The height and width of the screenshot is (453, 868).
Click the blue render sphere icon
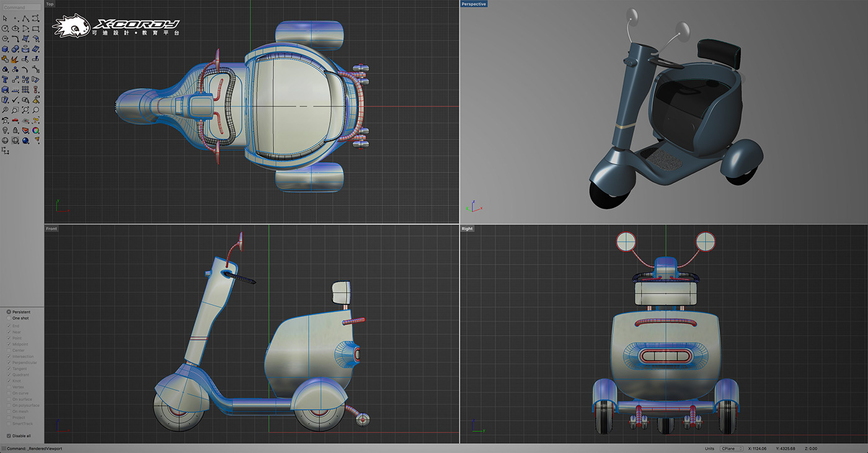point(25,140)
